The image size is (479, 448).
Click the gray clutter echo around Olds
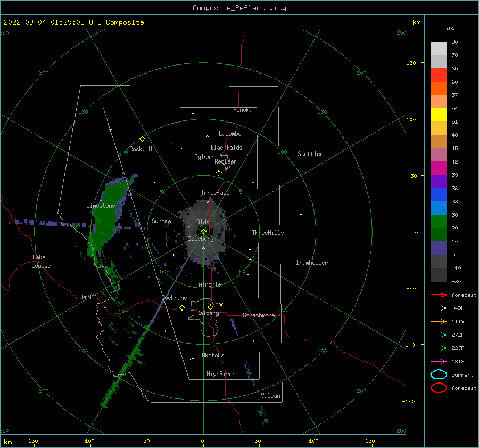pyautogui.click(x=204, y=231)
